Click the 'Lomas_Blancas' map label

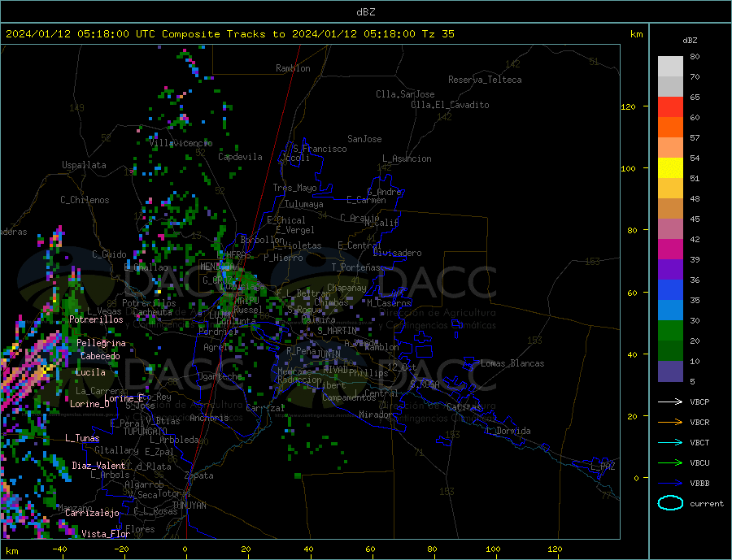pos(512,363)
